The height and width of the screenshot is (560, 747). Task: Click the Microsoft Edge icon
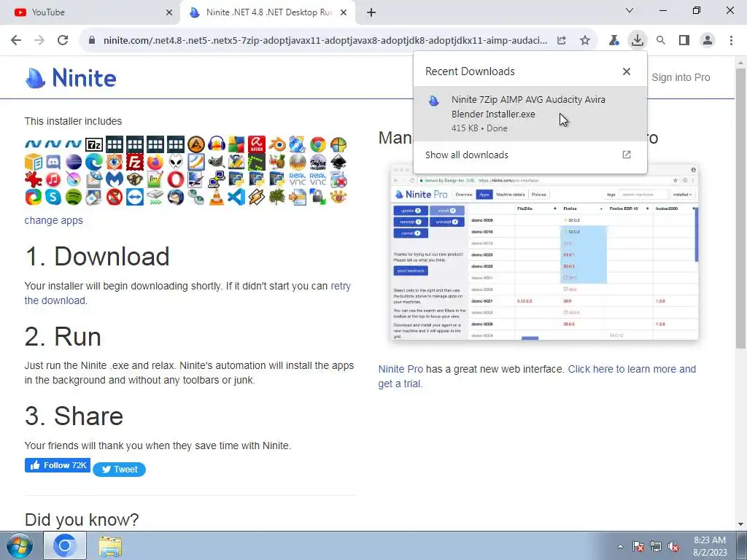94,162
